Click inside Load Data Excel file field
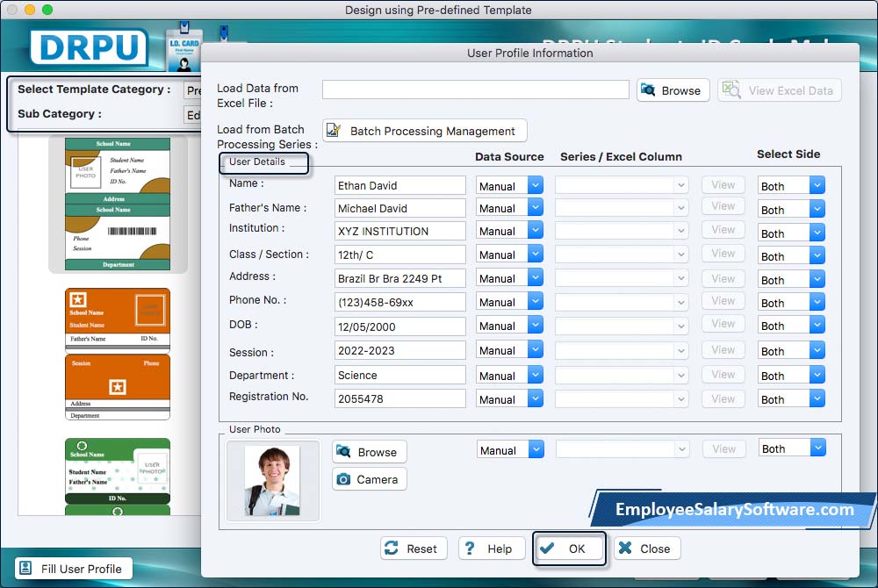The image size is (878, 588). pyautogui.click(x=475, y=90)
